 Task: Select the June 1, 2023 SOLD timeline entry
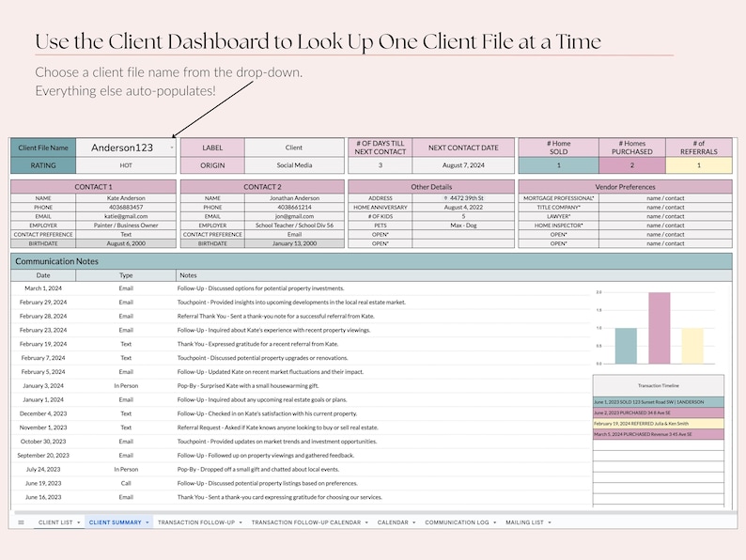[659, 402]
